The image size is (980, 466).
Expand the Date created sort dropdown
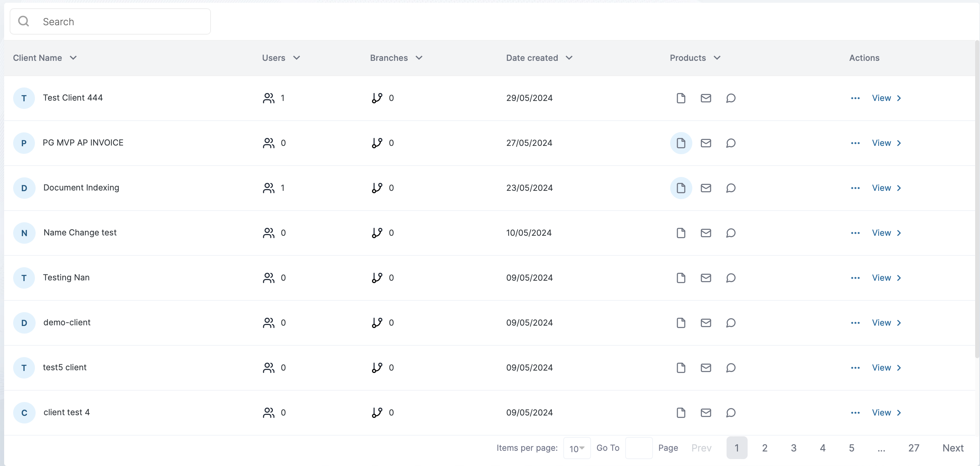(x=569, y=58)
